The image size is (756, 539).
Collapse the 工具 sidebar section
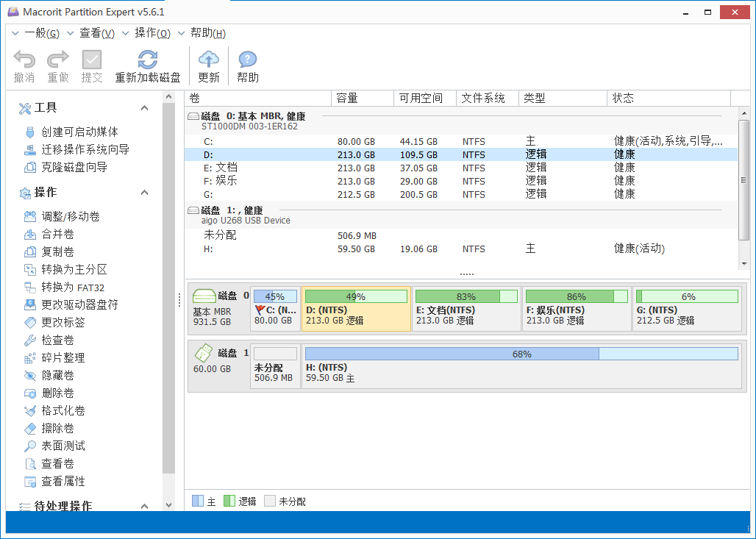click(145, 108)
